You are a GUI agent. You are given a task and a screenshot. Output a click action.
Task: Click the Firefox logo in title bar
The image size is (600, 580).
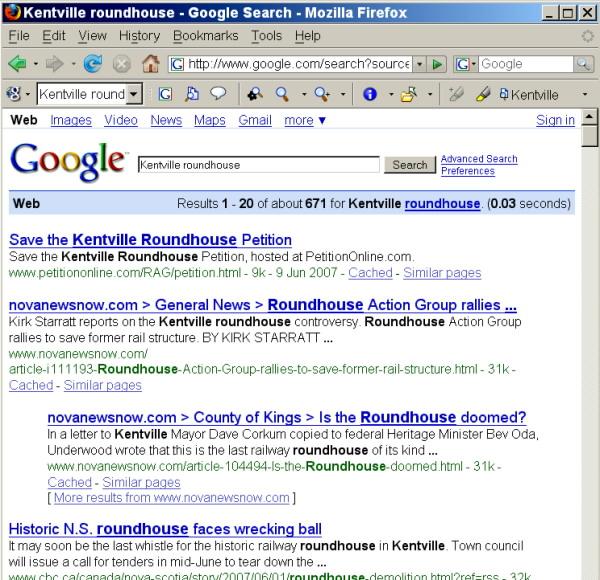(x=12, y=12)
